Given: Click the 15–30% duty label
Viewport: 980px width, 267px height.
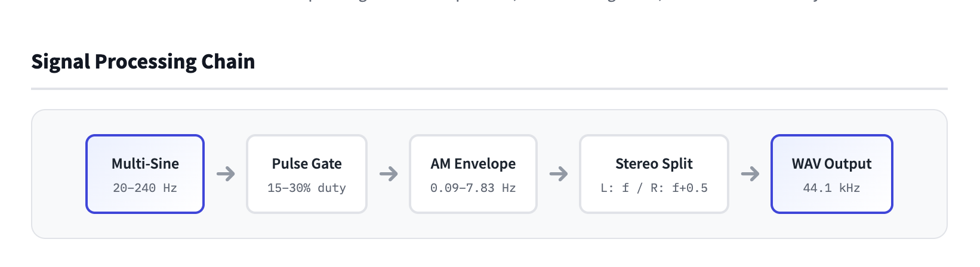Looking at the screenshot, I should 307,188.
